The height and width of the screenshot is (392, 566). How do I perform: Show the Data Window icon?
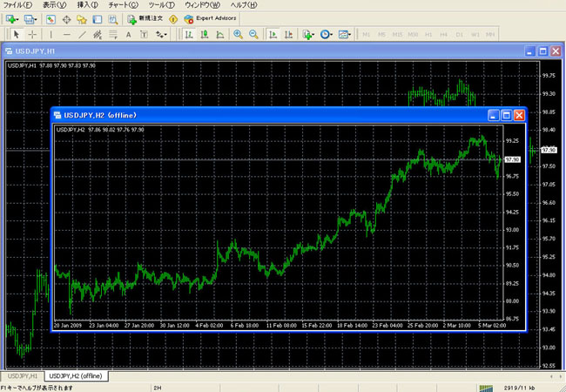[x=66, y=18]
